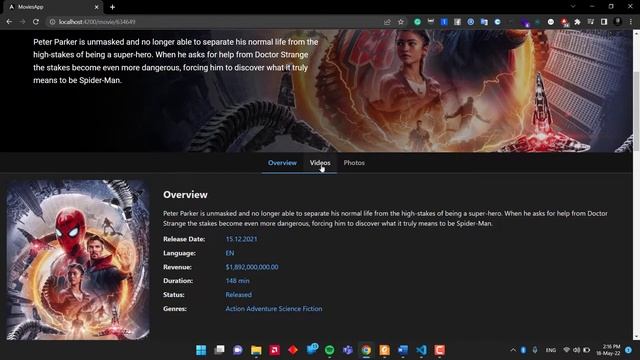
Task: Open a new browser tab
Action: (x=112, y=7)
